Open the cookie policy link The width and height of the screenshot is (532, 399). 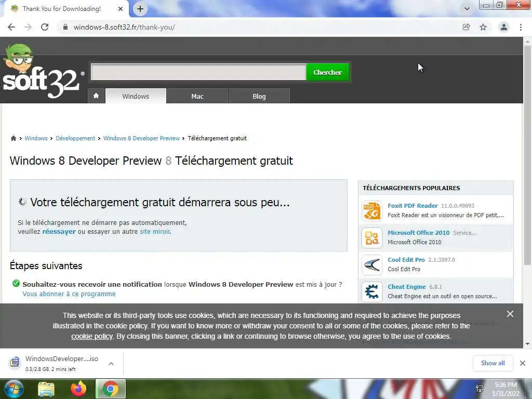[91, 336]
